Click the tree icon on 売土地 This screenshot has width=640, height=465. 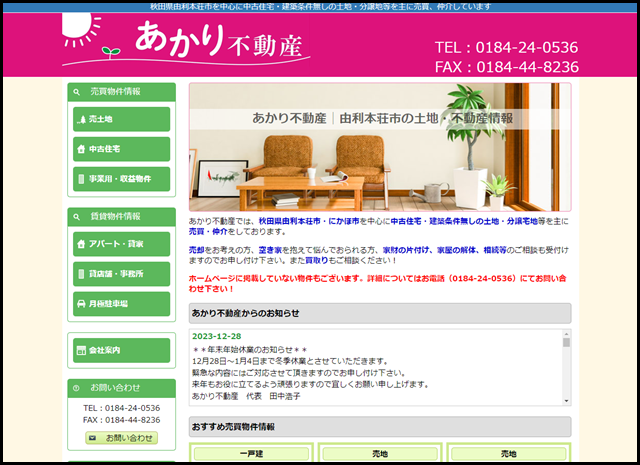pyautogui.click(x=81, y=119)
